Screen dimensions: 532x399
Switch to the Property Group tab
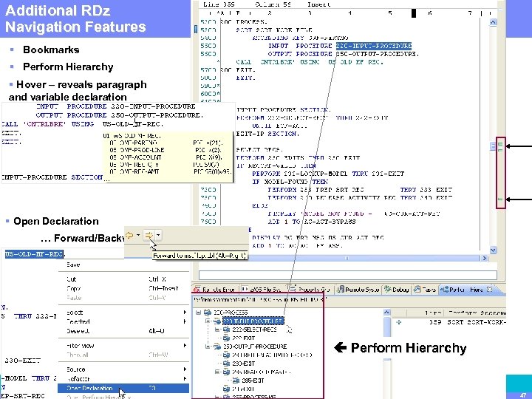(310, 290)
